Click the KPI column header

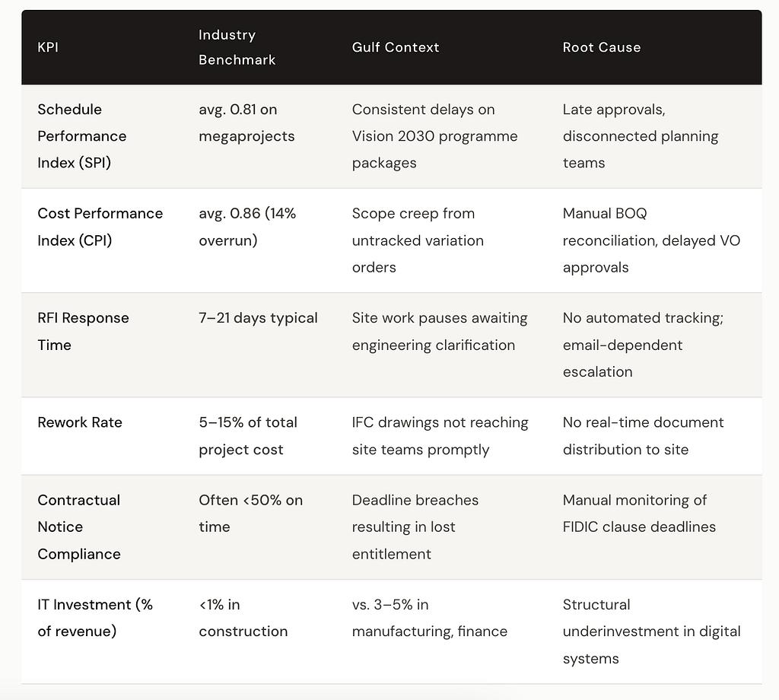point(48,47)
